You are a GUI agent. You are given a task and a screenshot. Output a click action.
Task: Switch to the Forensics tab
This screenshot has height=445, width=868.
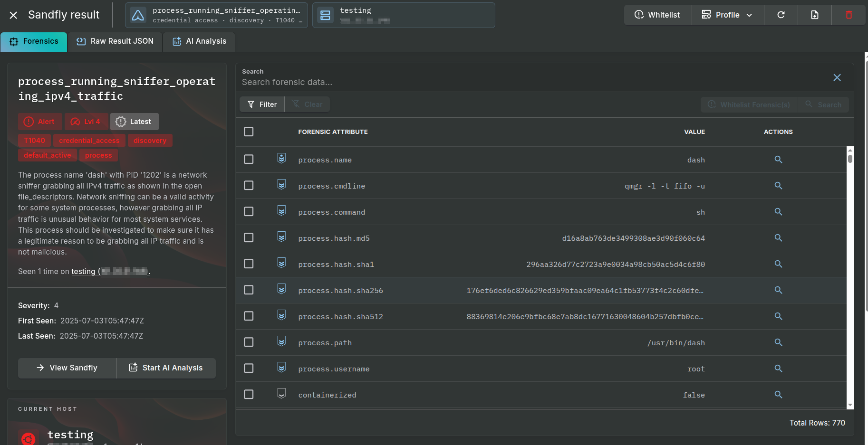(x=34, y=41)
